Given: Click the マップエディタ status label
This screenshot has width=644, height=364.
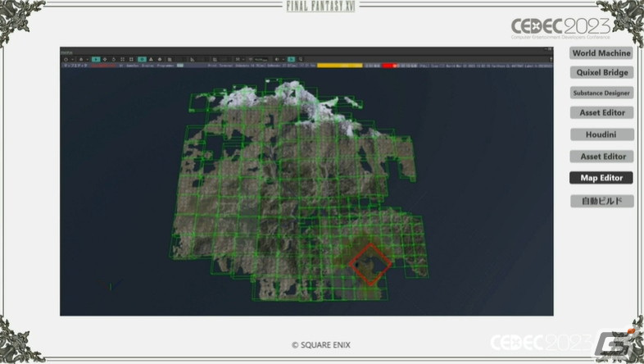Looking at the screenshot, I should 75,66.
